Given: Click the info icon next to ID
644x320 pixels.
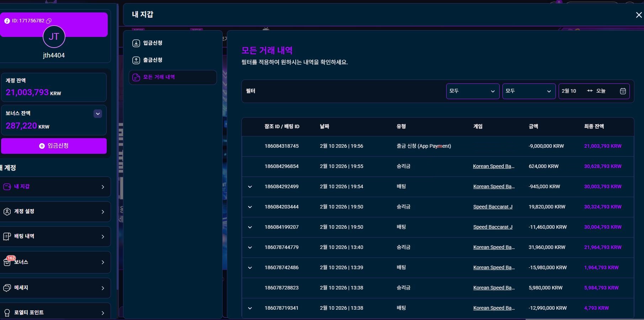Looking at the screenshot, I should 7,21.
